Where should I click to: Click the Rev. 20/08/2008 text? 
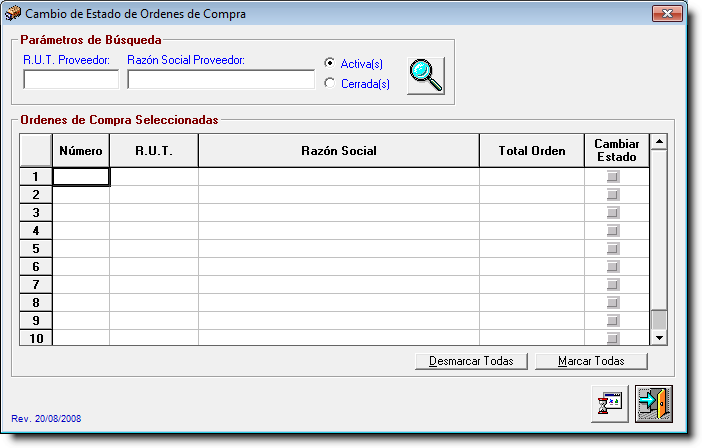pyautogui.click(x=47, y=418)
